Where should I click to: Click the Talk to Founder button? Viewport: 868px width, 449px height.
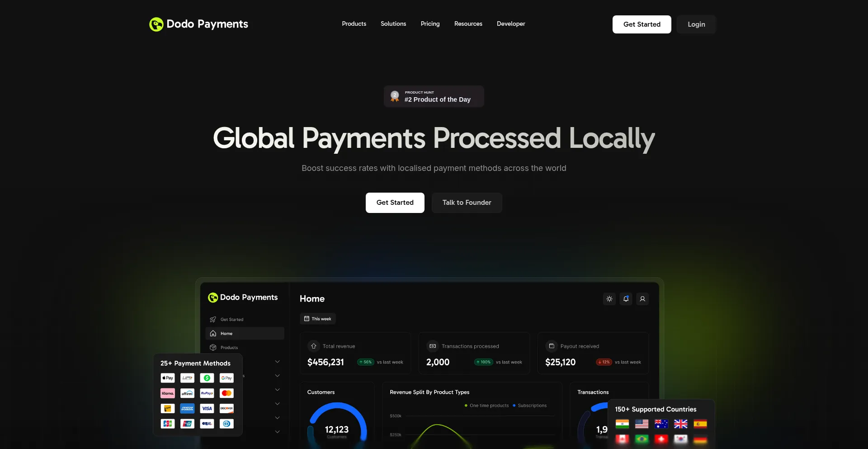click(x=467, y=203)
